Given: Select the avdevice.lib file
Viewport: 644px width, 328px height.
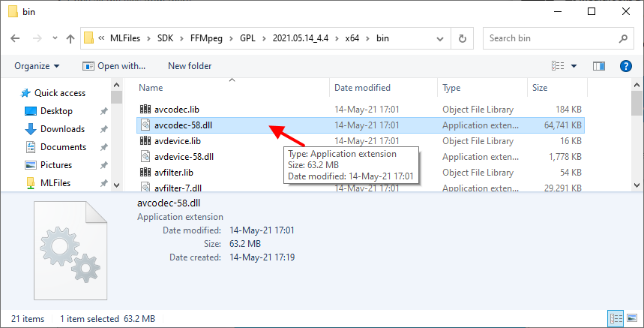Looking at the screenshot, I should point(360,141).
